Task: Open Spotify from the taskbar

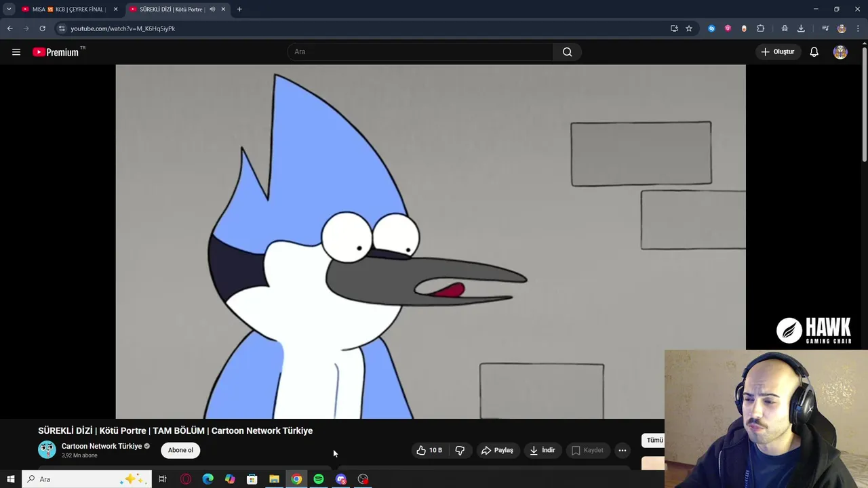Action: [x=319, y=479]
